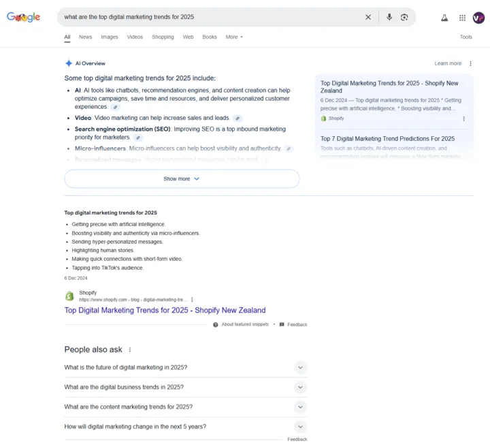Click About featured snippets link
Image resolution: width=490 pixels, height=448 pixels.
tap(245, 325)
